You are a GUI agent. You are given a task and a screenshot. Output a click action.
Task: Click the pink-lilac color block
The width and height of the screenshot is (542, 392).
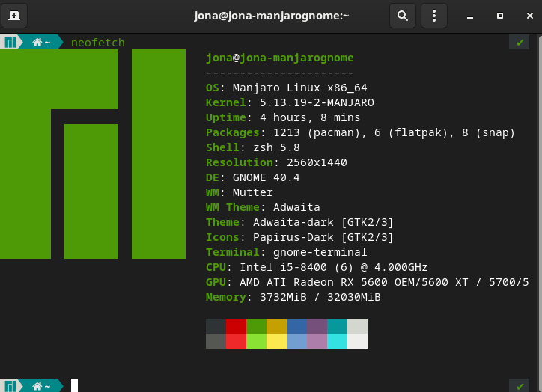[x=317, y=341]
